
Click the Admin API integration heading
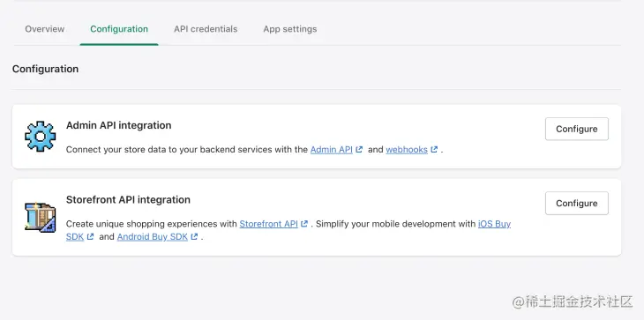pyautogui.click(x=119, y=125)
